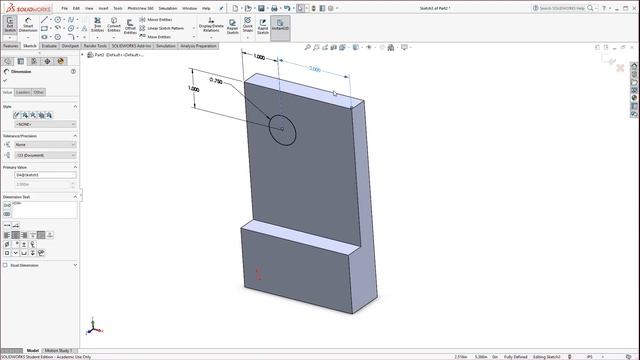Collapse the Tolerance/Precision section
Screen dimensions: 640x360
coord(75,136)
